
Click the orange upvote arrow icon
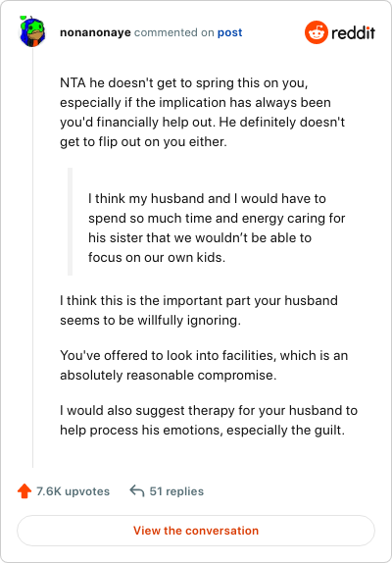[x=24, y=490]
